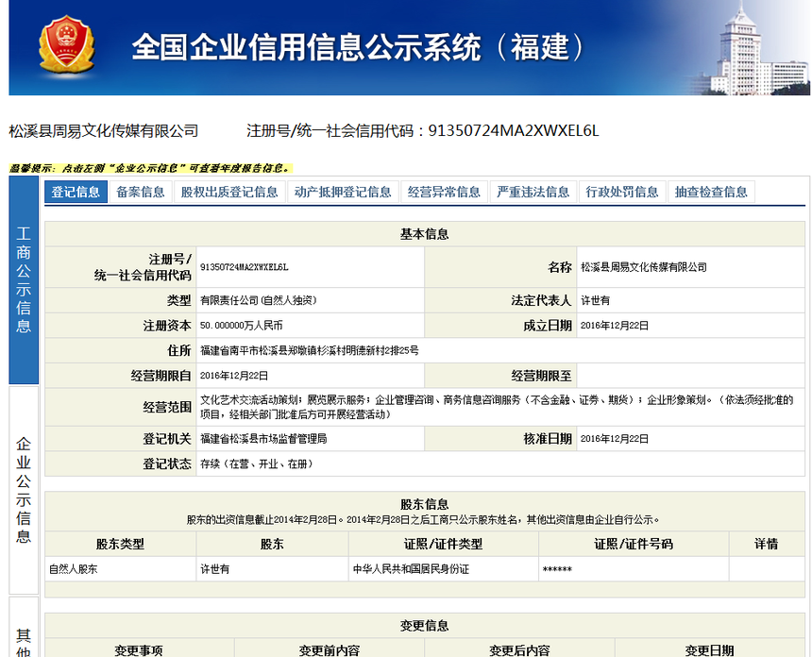Screen dimensions: 812x657
Task: View the 经营异常信息 tab
Action: [444, 192]
